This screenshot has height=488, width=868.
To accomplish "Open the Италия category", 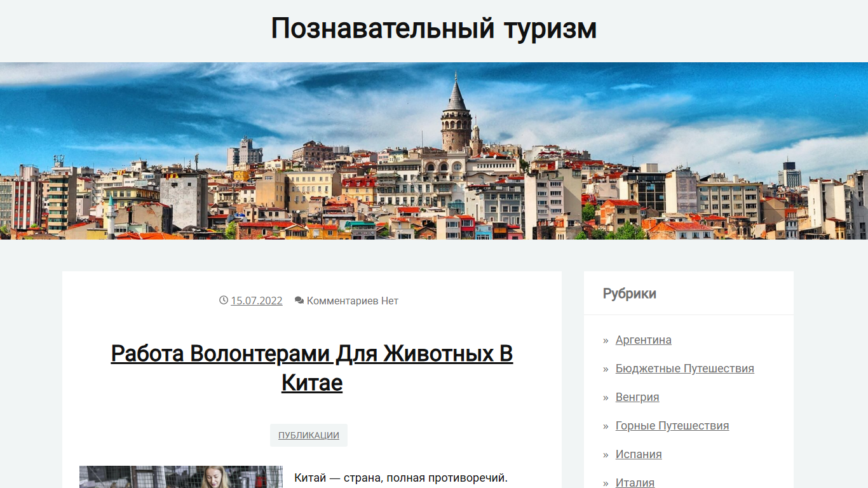I will click(x=635, y=482).
